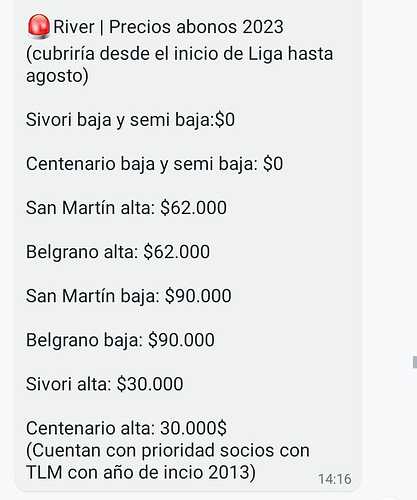Click the Centenario baja y semi baja line
The height and width of the screenshot is (500, 417).
[155, 164]
